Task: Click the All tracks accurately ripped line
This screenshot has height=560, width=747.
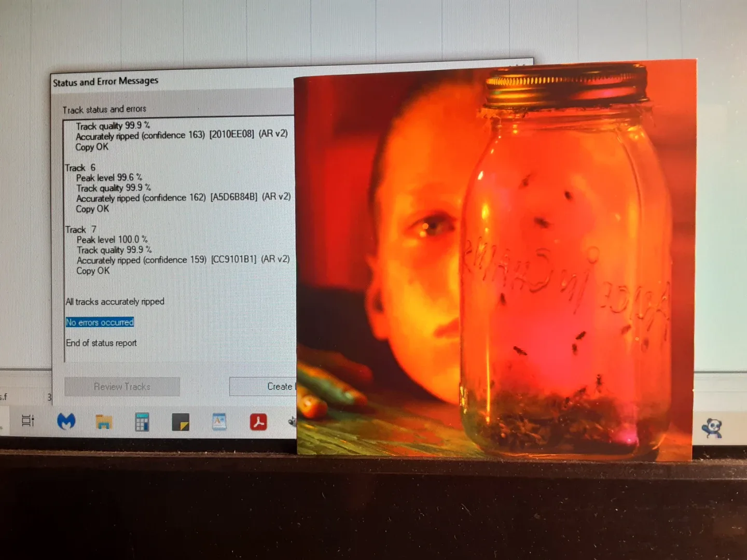Action: (115, 301)
